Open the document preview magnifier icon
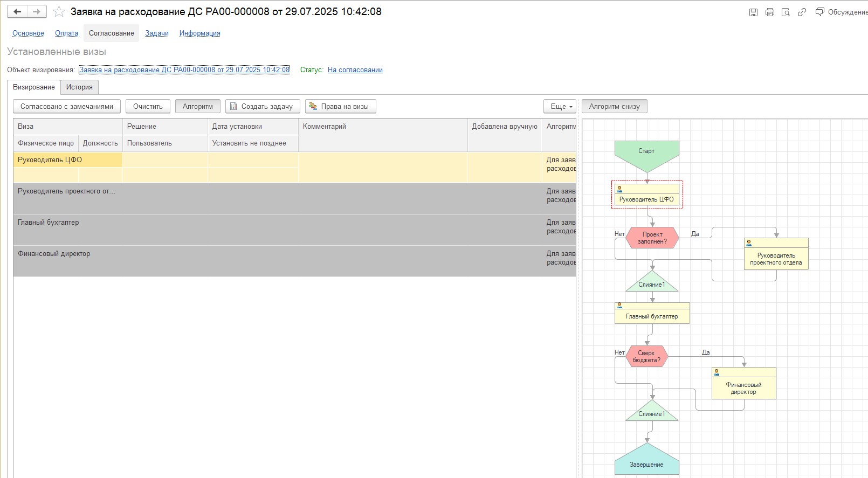The image size is (868, 478). pos(786,12)
